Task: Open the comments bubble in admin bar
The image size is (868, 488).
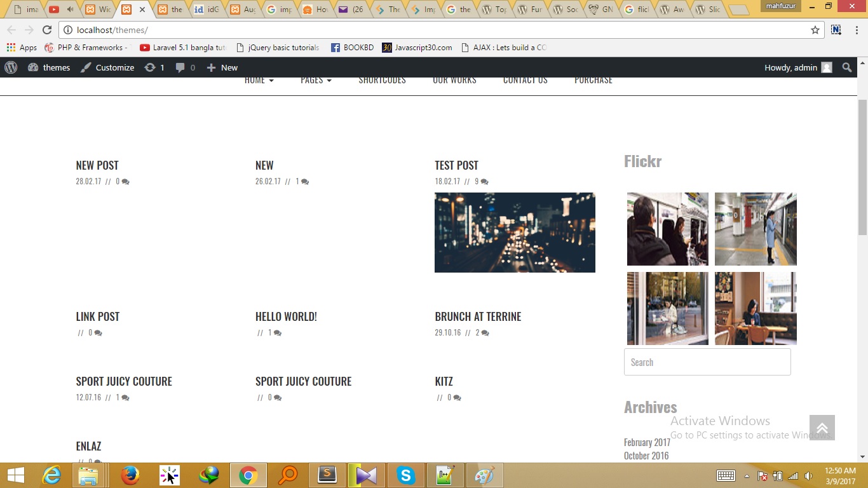Action: pos(186,67)
